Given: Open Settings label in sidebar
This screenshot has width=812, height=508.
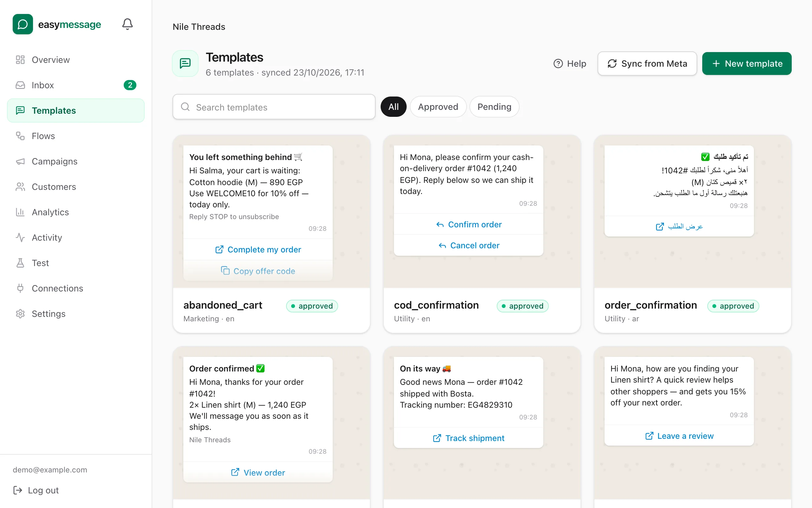Looking at the screenshot, I should 49,314.
